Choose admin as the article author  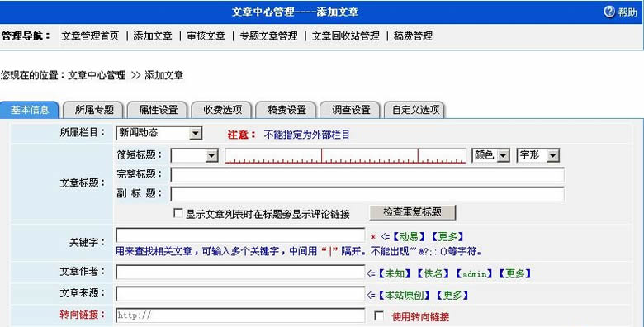[474, 273]
